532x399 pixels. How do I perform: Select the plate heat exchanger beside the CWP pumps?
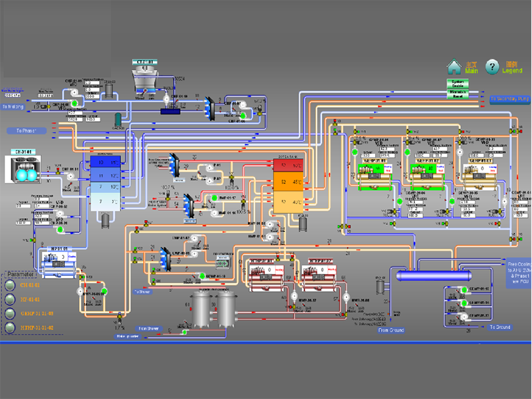click(x=166, y=259)
